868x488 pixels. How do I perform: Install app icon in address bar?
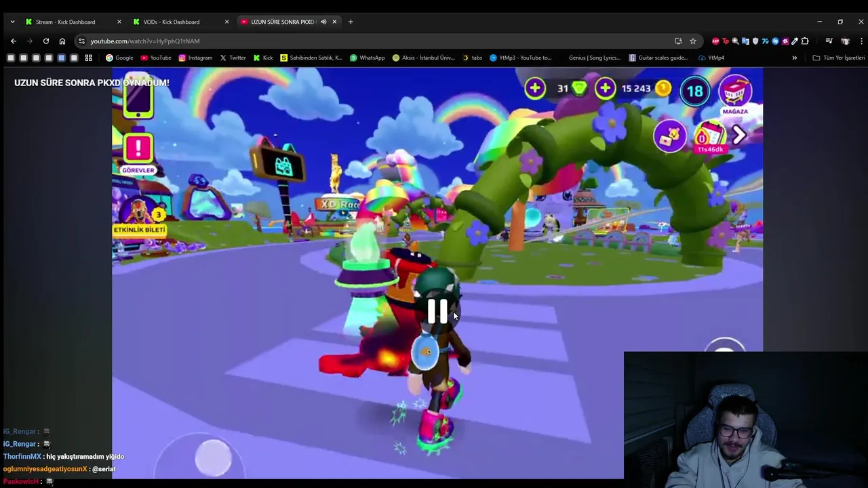(678, 41)
